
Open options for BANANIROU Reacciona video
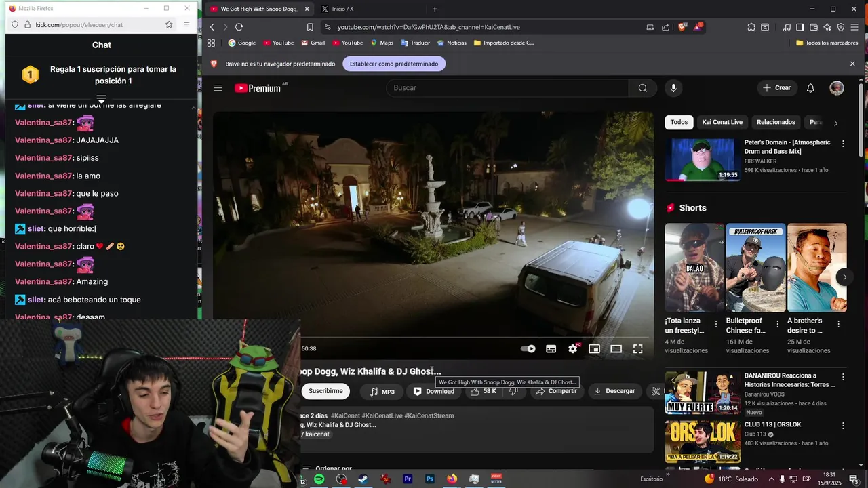(x=843, y=377)
